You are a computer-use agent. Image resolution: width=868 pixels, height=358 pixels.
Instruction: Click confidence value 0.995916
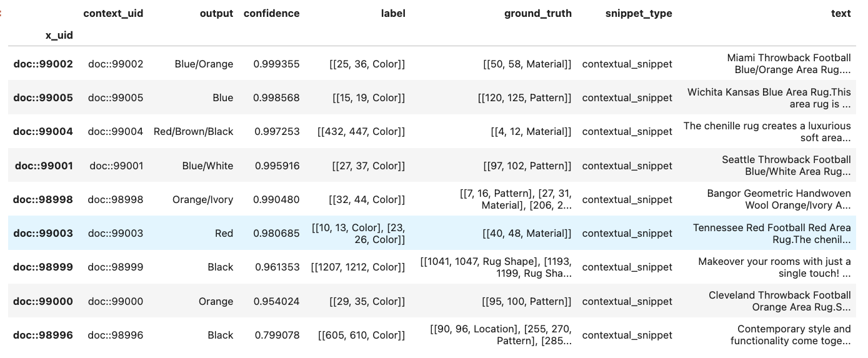277,166
